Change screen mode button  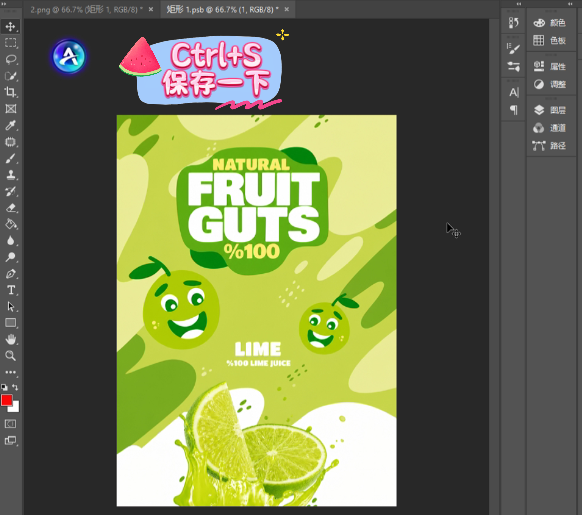click(10, 441)
